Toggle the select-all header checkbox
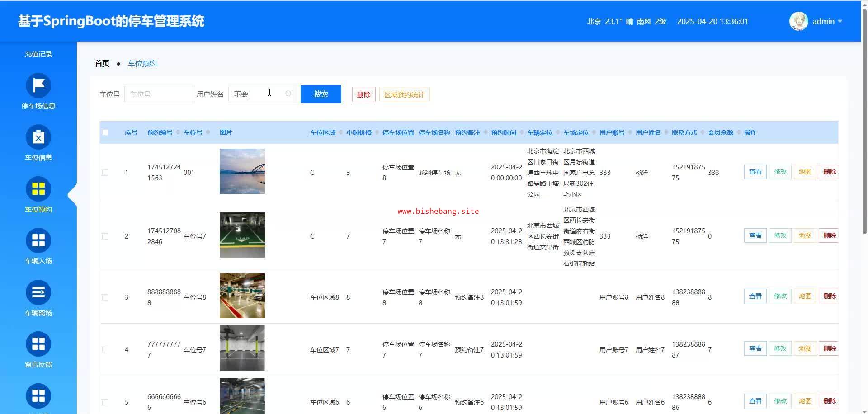The height and width of the screenshot is (414, 868). pyautogui.click(x=105, y=132)
